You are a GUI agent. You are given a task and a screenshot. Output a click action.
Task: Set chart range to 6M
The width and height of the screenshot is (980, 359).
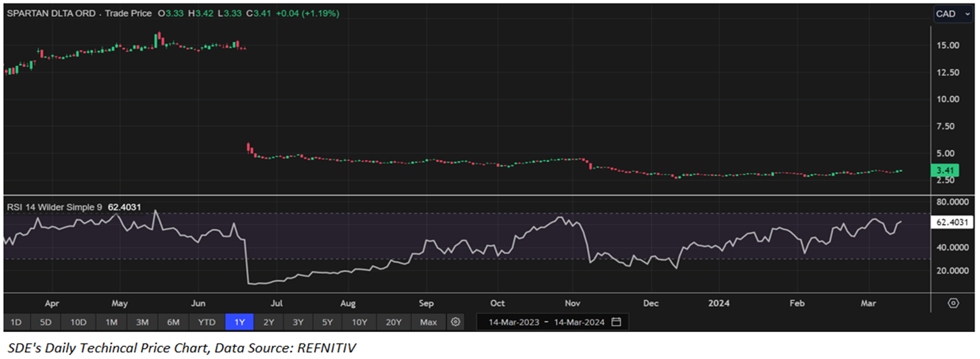coord(173,322)
